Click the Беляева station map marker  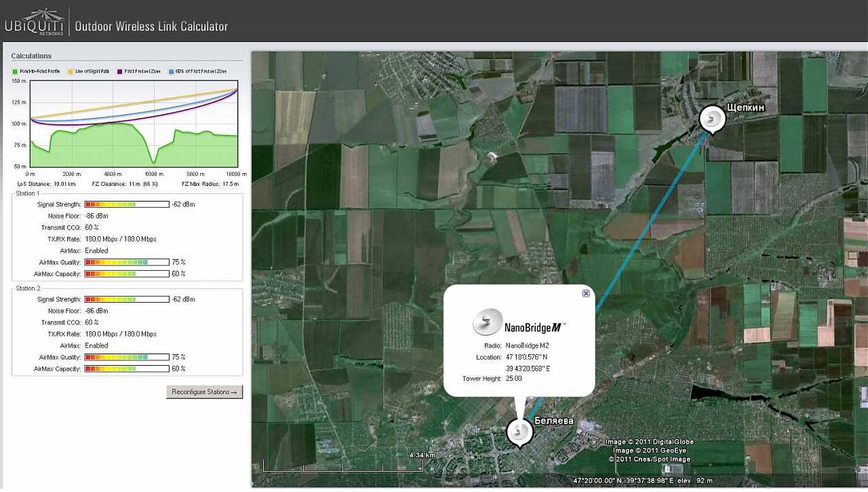coord(519,432)
